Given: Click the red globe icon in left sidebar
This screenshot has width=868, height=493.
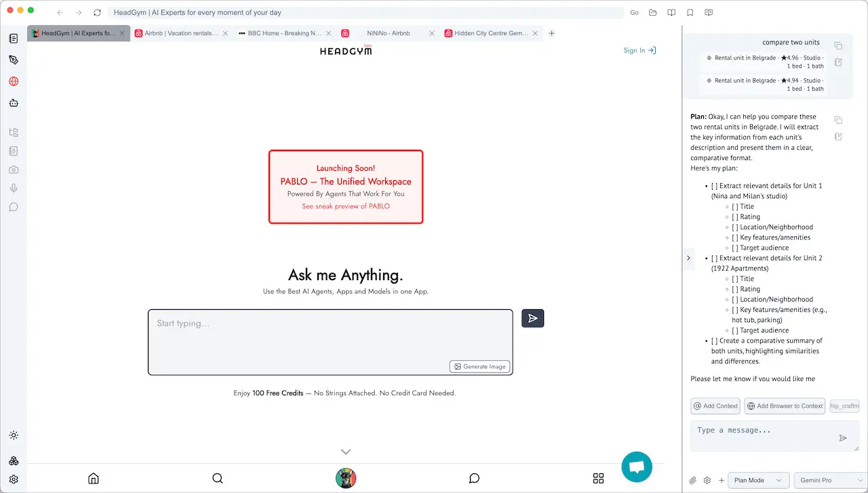Looking at the screenshot, I should coord(14,81).
